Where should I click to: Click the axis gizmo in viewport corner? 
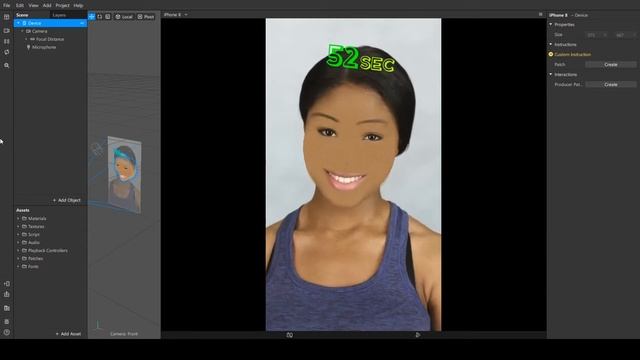(x=98, y=325)
